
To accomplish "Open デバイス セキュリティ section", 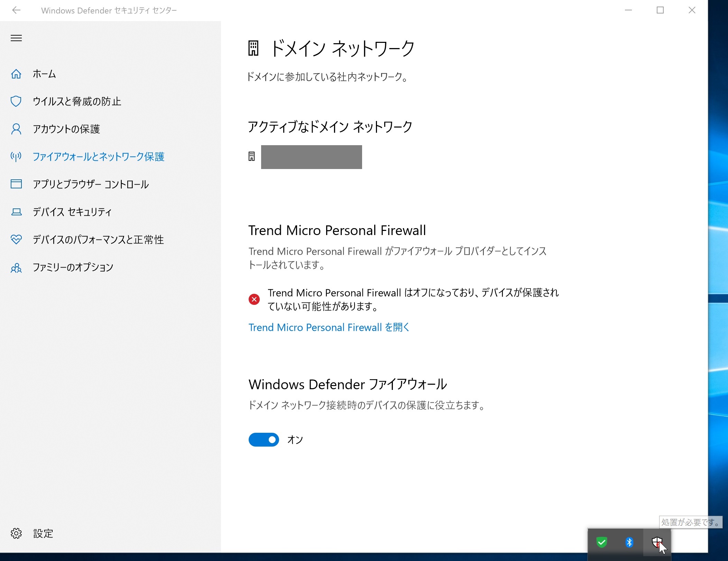I will (72, 212).
